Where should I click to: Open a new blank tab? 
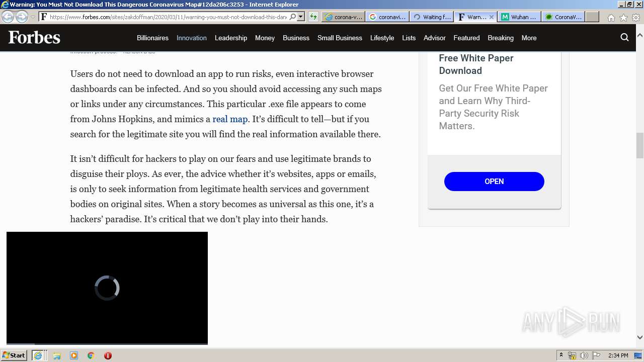tap(592, 17)
